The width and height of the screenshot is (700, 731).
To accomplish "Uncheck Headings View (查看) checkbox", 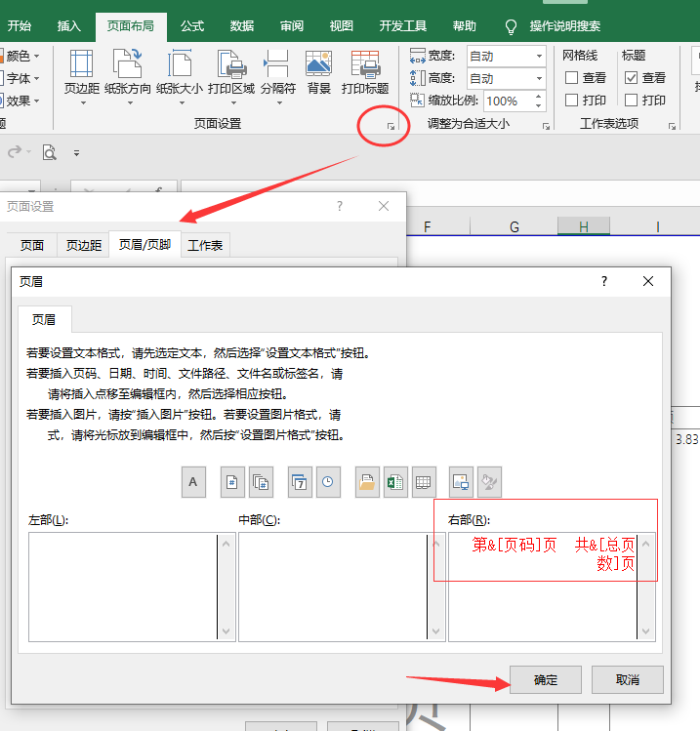I will pos(631,77).
